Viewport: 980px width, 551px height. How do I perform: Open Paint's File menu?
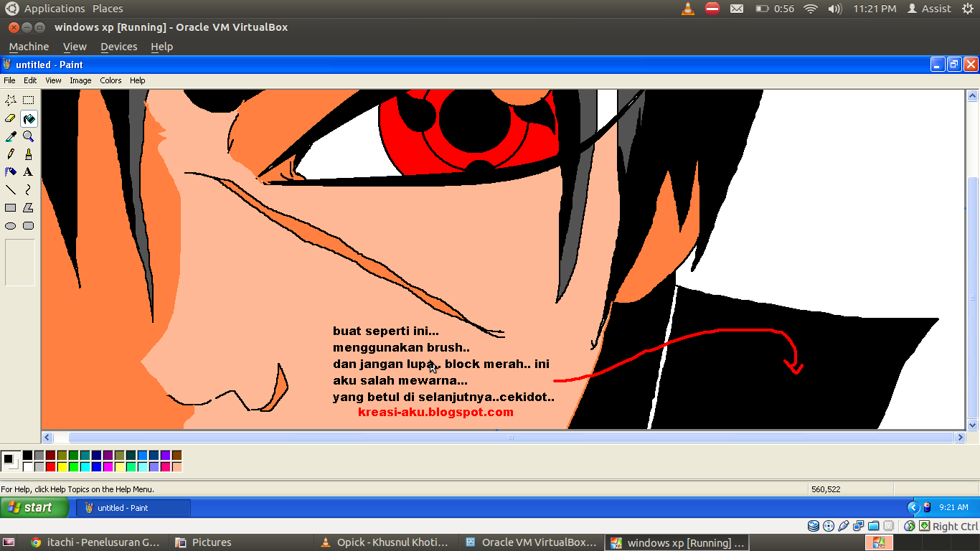tap(9, 80)
